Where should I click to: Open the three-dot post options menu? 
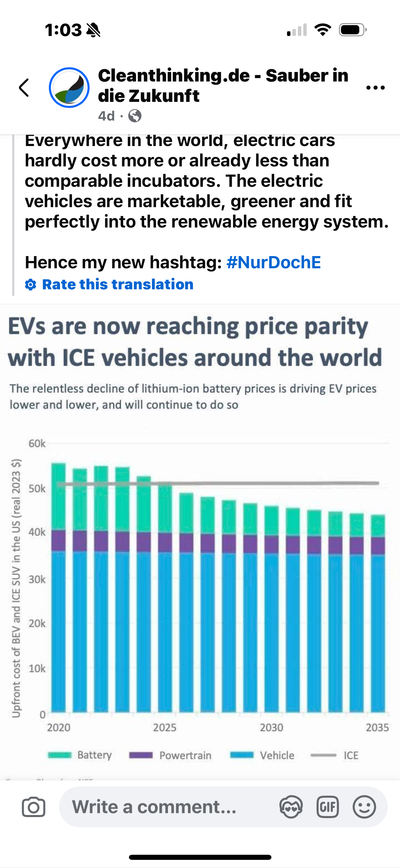pyautogui.click(x=375, y=88)
